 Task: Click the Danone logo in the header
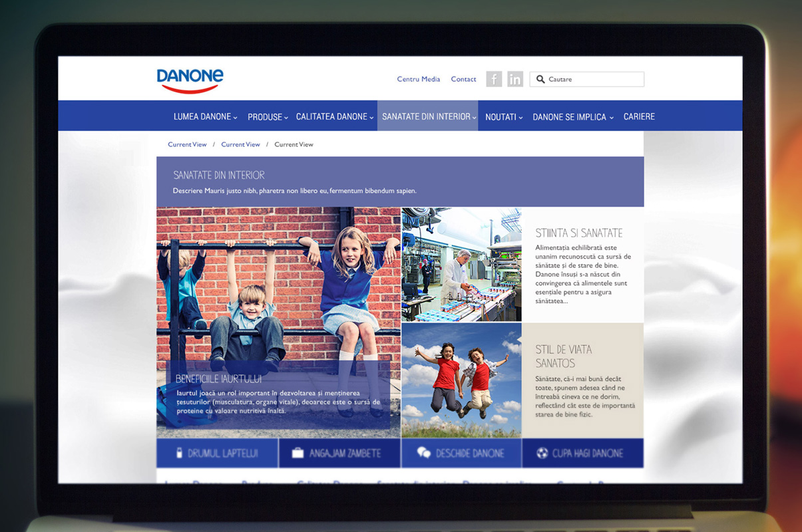(190, 78)
